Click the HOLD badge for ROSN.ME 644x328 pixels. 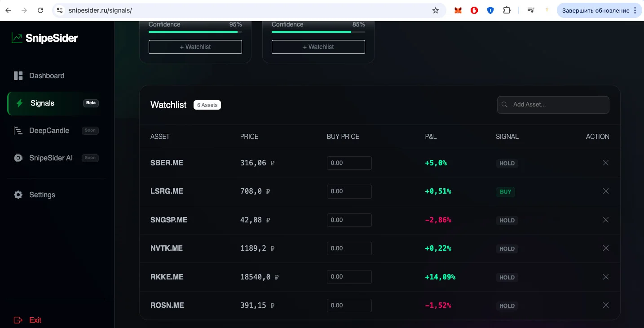click(507, 306)
